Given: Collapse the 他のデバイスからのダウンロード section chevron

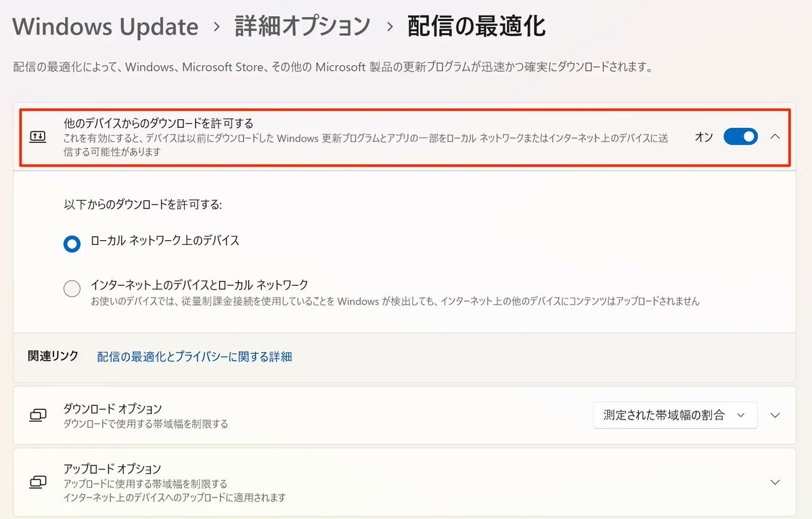Looking at the screenshot, I should click(775, 137).
